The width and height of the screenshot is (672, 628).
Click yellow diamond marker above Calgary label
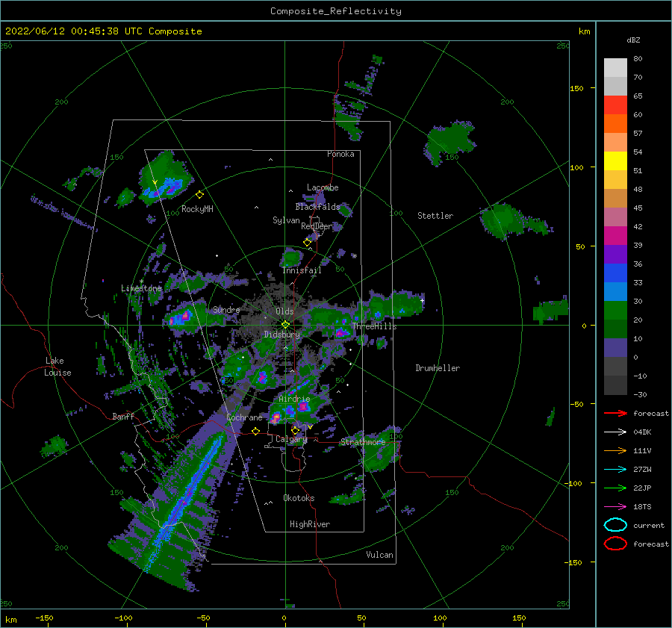click(x=295, y=430)
